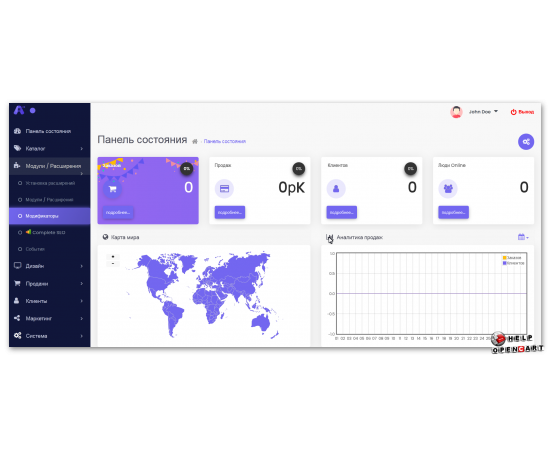
Task: Open the События submenu item
Action: [x=35, y=249]
